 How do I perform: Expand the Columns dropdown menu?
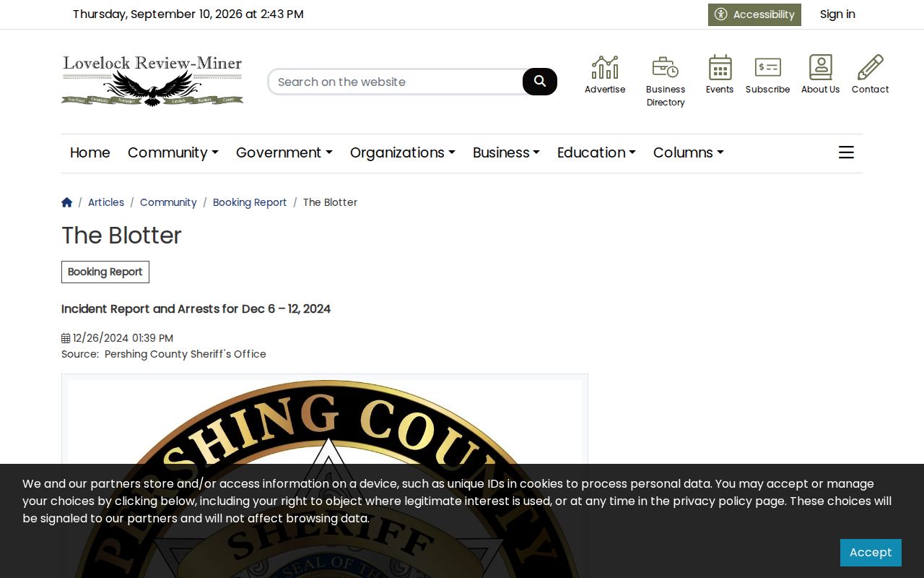pos(689,152)
